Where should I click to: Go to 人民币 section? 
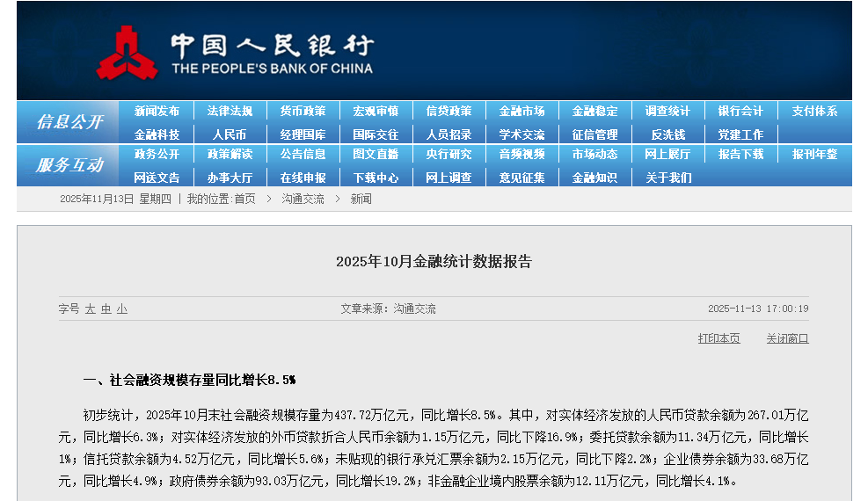click(230, 134)
